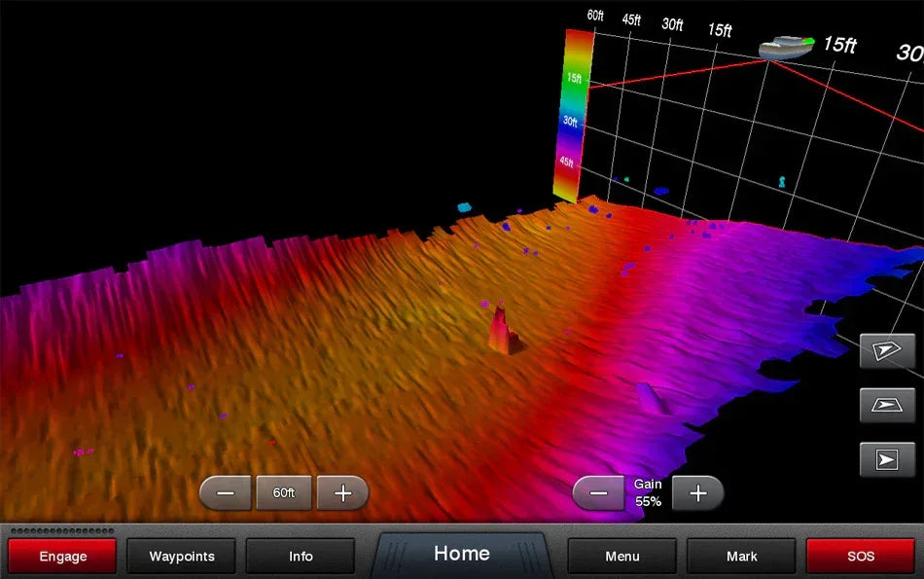Open the Waypoints screen
This screenshot has height=579, width=924.
click(x=181, y=556)
